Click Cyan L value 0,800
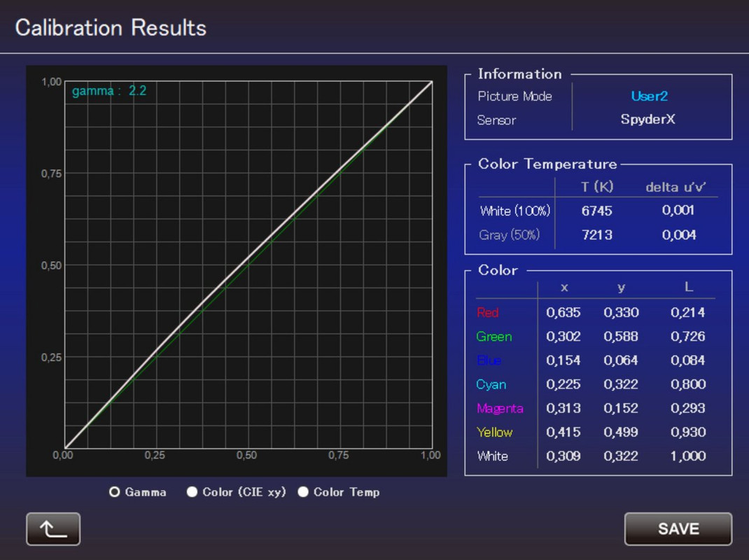Screen dimensions: 749x560 tap(688, 384)
